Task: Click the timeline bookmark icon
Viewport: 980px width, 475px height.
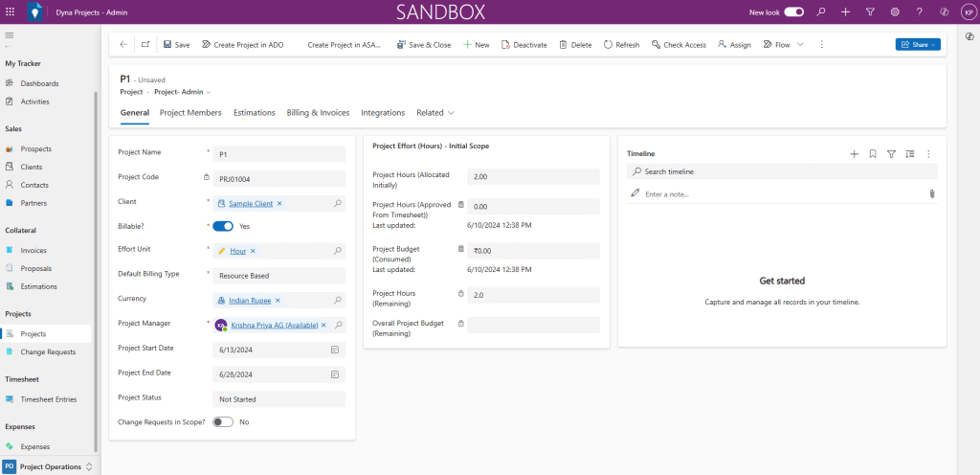Action: pos(872,153)
